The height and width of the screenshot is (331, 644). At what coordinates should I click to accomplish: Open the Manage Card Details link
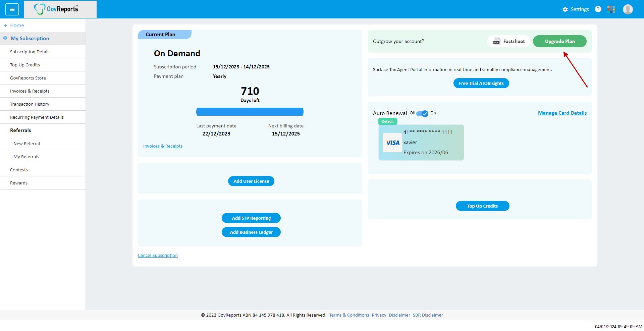pos(562,113)
